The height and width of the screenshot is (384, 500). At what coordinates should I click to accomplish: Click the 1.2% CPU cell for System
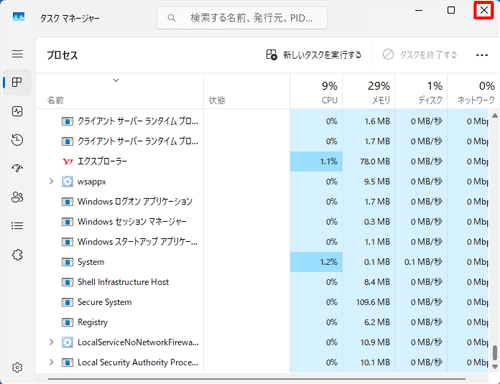316,262
